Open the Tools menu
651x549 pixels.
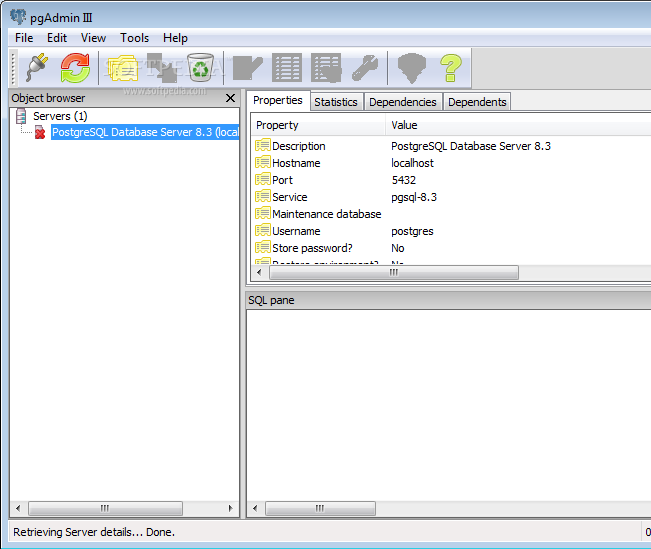134,38
